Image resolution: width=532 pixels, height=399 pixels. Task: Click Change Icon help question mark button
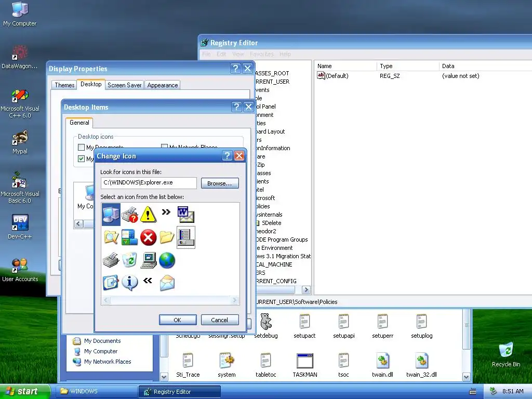[227, 156]
